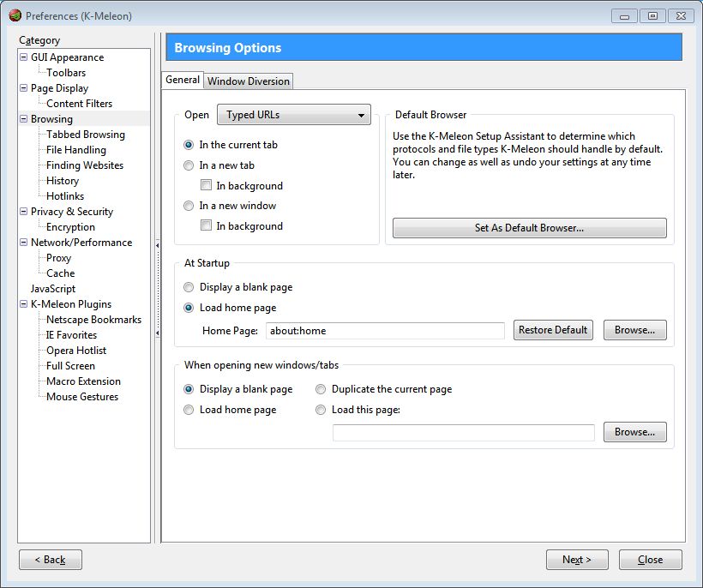Minimize the Preferences window
703x588 pixels.
[x=624, y=16]
